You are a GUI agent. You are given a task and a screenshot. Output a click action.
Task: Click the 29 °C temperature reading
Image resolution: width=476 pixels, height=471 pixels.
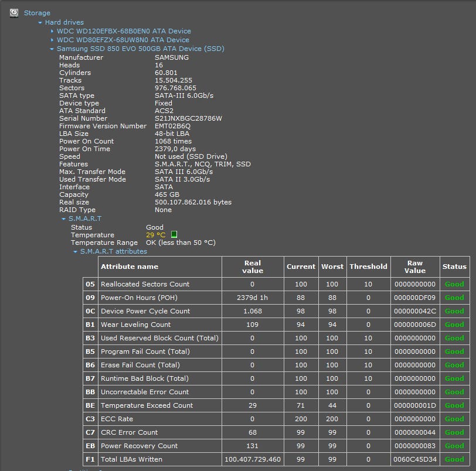click(x=155, y=235)
